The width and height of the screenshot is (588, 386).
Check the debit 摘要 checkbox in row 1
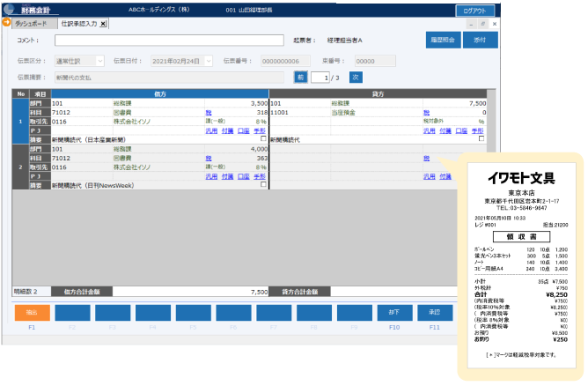pyautogui.click(x=262, y=138)
